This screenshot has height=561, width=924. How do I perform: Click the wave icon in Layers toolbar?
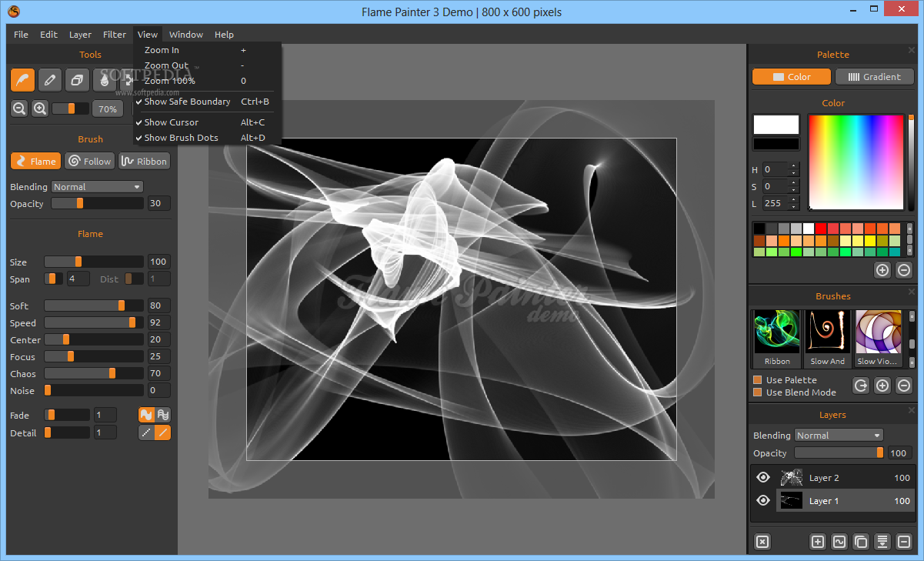point(839,542)
